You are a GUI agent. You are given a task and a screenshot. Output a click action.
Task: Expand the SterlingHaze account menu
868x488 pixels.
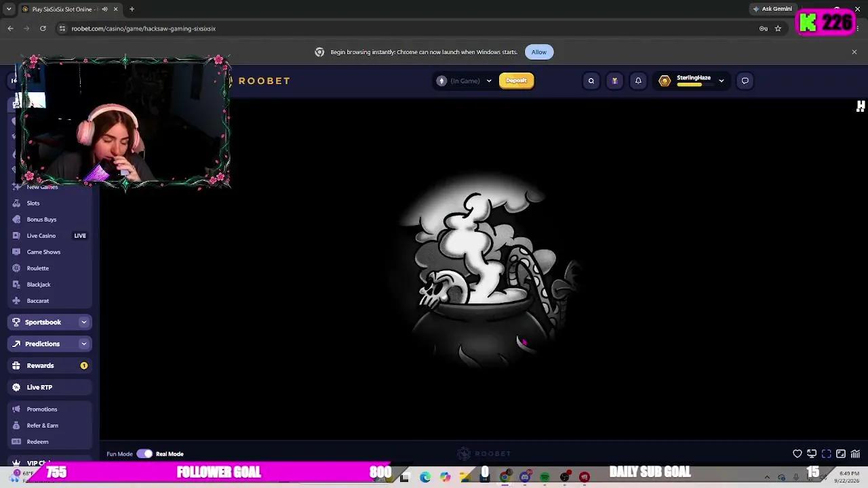721,81
